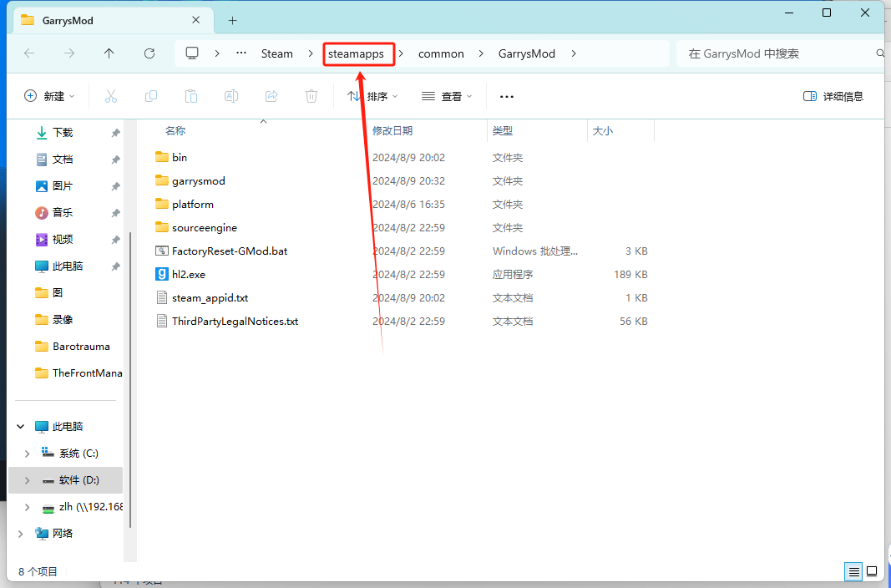Image resolution: width=891 pixels, height=588 pixels.
Task: Open a new tab with plus button
Action: point(233,20)
